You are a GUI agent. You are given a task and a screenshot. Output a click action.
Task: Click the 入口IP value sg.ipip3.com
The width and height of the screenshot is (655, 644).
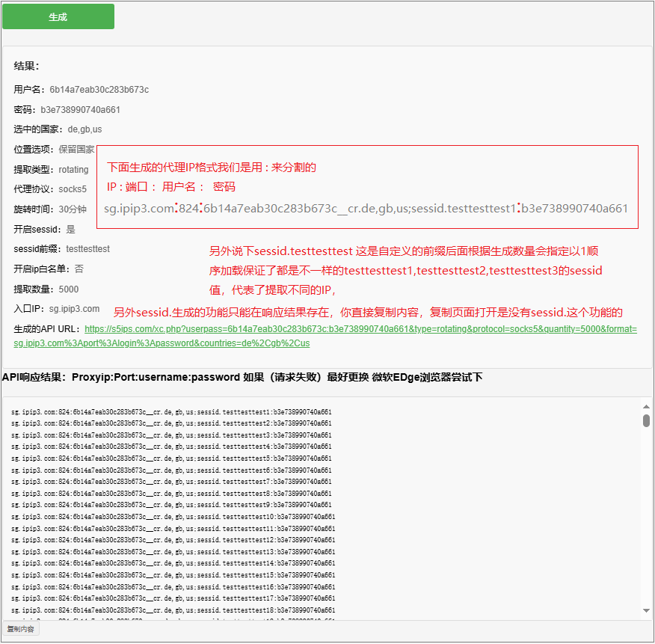click(x=74, y=309)
